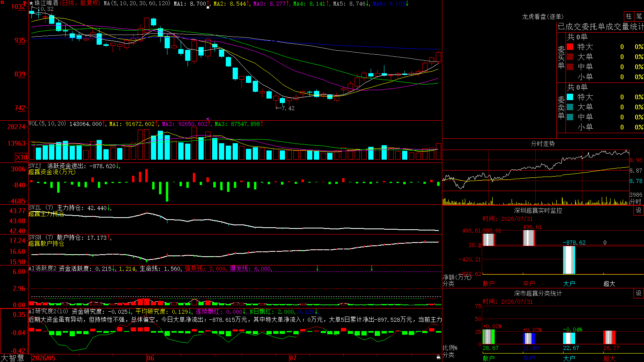Click the 超大 category bar 26.77
The width and height of the screenshot is (644, 362).
[x=609, y=337]
